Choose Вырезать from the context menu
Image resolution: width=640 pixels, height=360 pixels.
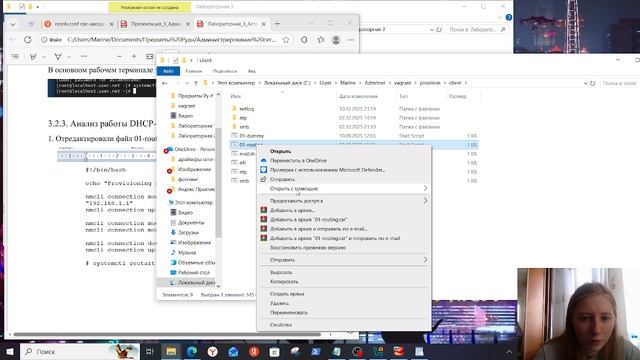(x=281, y=272)
